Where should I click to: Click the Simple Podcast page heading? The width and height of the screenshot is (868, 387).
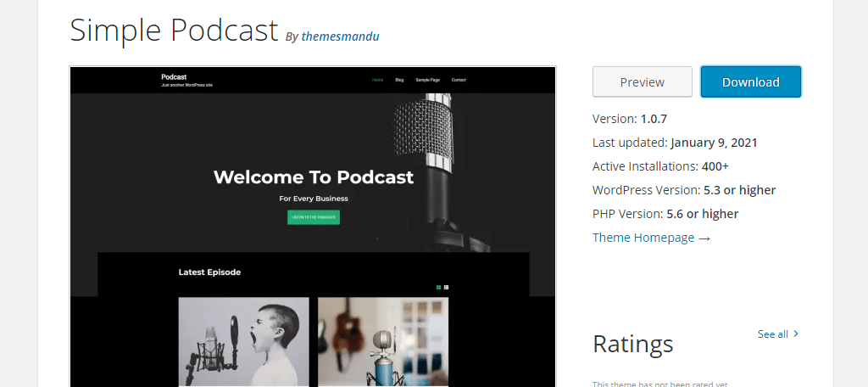pos(174,30)
